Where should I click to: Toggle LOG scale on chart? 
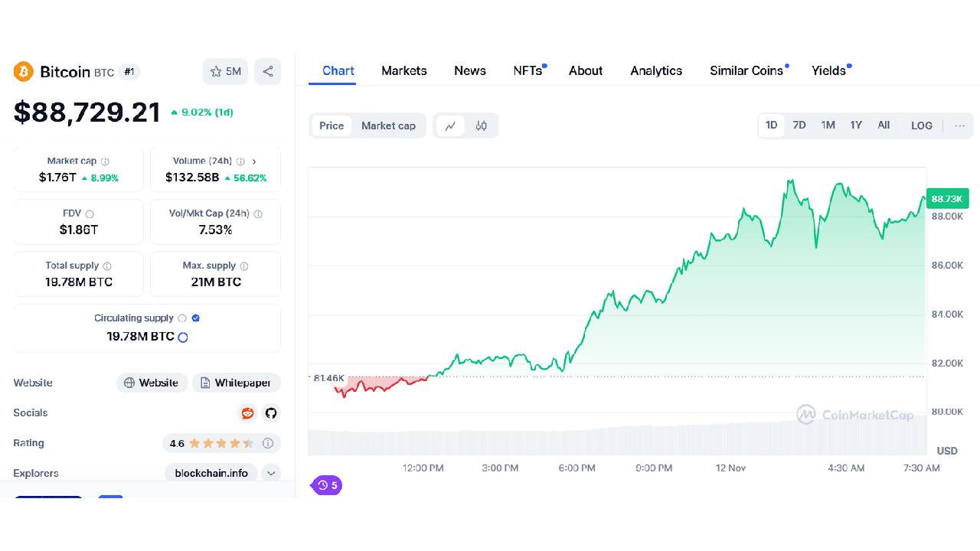(922, 126)
